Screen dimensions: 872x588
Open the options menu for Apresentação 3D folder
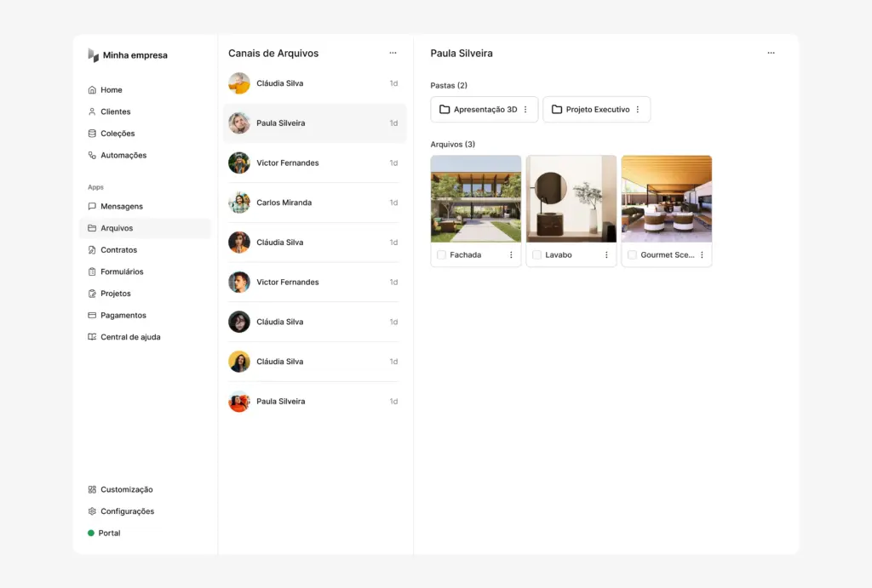click(525, 109)
